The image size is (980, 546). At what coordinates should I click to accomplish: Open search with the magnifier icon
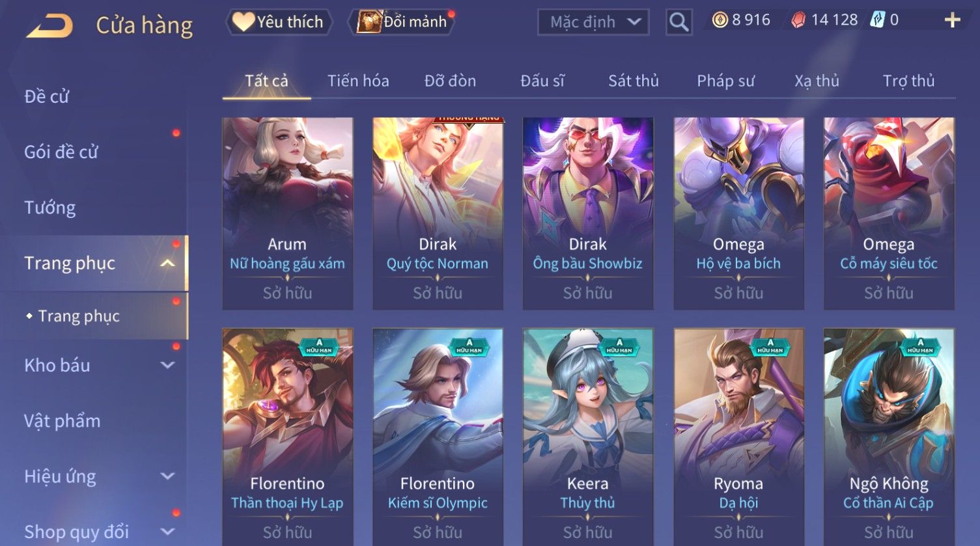click(x=679, y=22)
